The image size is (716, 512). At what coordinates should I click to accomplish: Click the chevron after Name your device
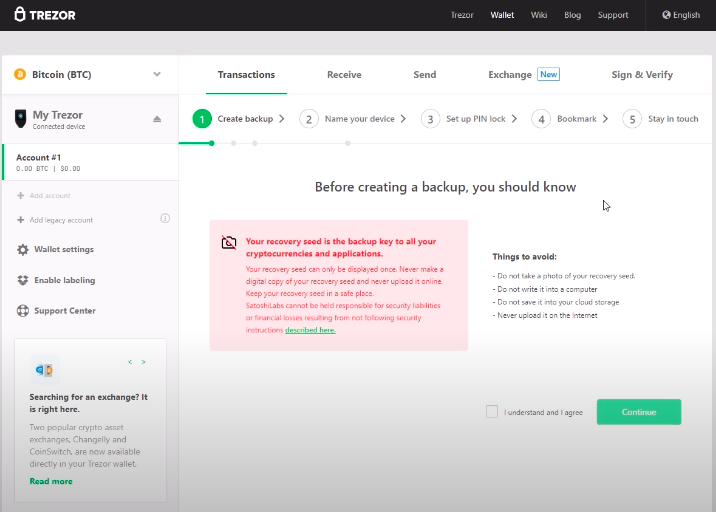(x=403, y=119)
